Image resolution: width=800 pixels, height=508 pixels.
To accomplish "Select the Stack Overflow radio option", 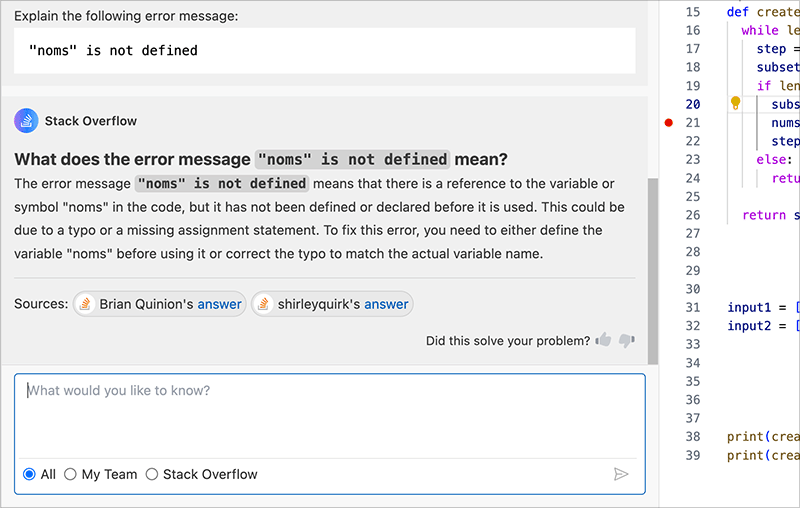I will coord(152,474).
